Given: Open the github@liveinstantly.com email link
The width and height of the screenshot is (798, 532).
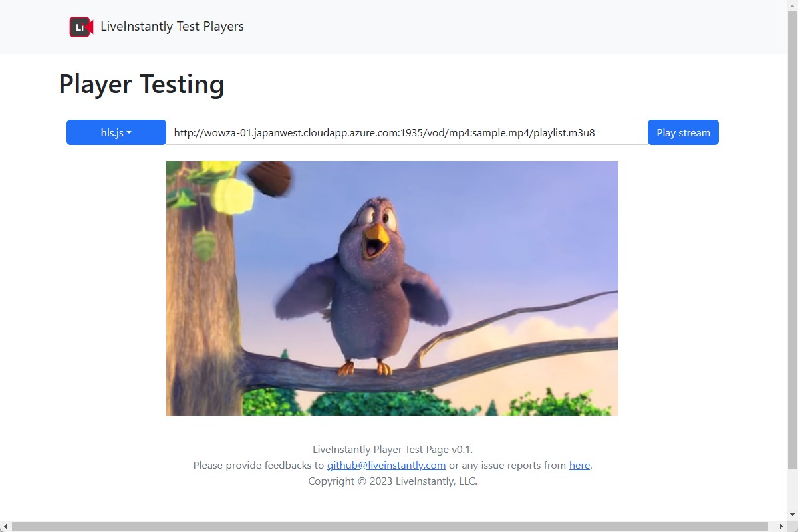Looking at the screenshot, I should (x=386, y=465).
